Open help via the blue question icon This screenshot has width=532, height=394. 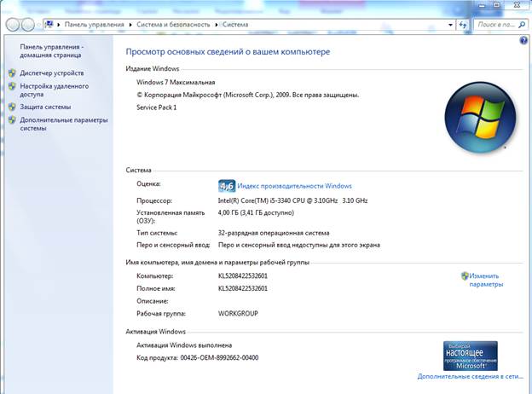click(x=523, y=40)
